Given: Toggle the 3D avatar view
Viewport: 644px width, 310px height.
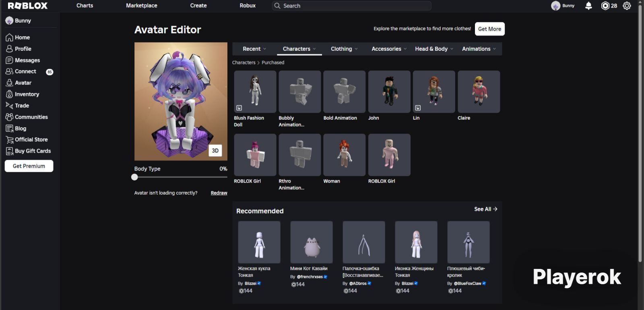Looking at the screenshot, I should tap(215, 150).
